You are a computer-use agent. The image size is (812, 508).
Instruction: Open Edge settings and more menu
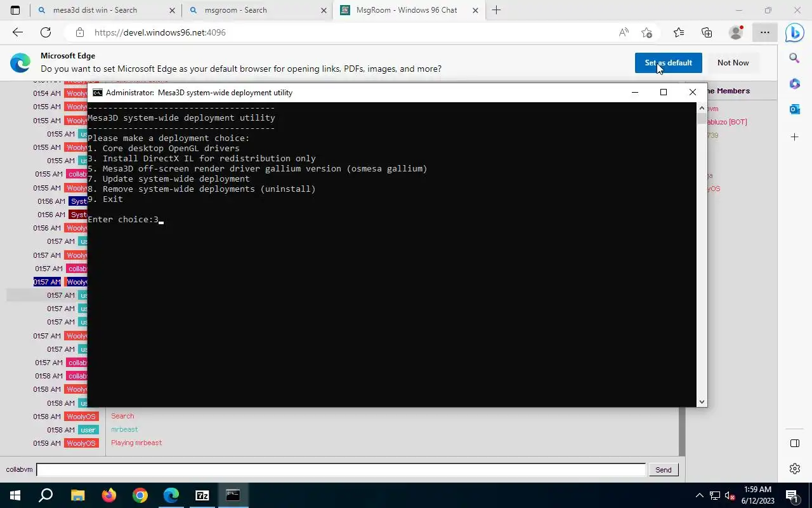765,32
